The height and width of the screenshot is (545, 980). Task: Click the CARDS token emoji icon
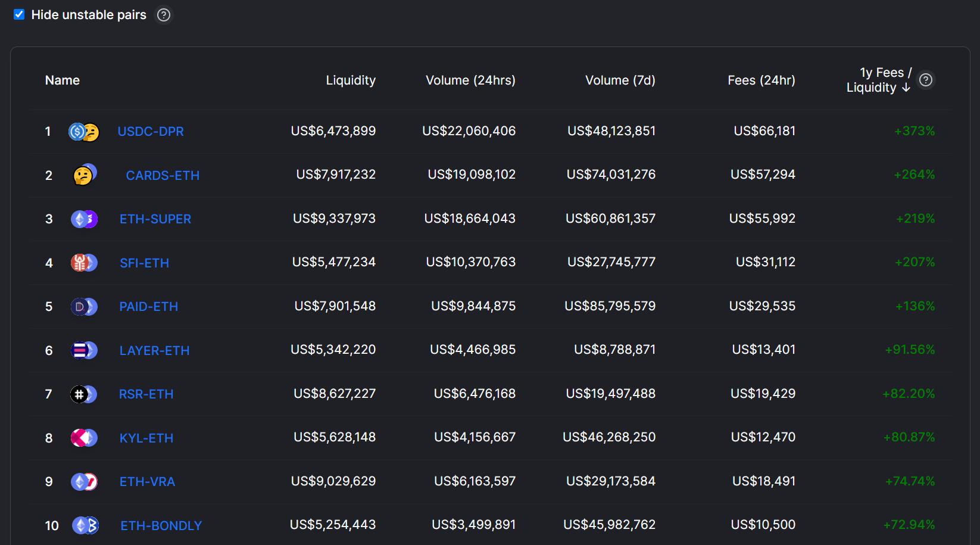[x=83, y=175]
